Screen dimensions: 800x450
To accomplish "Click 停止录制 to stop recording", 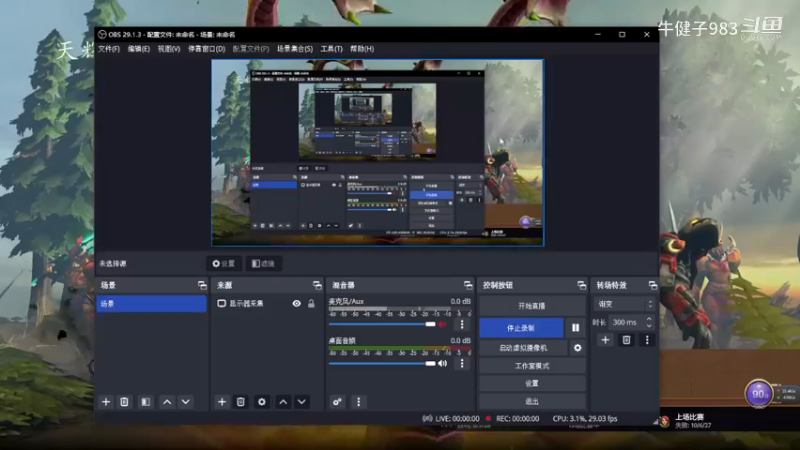I will [521, 328].
